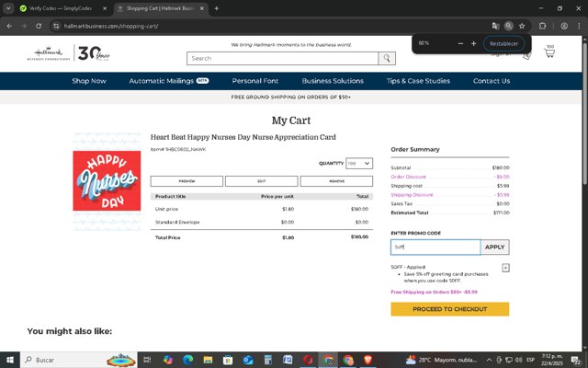The height and width of the screenshot is (368, 588).
Task: Open Personal Font menu item
Action: [255, 81]
